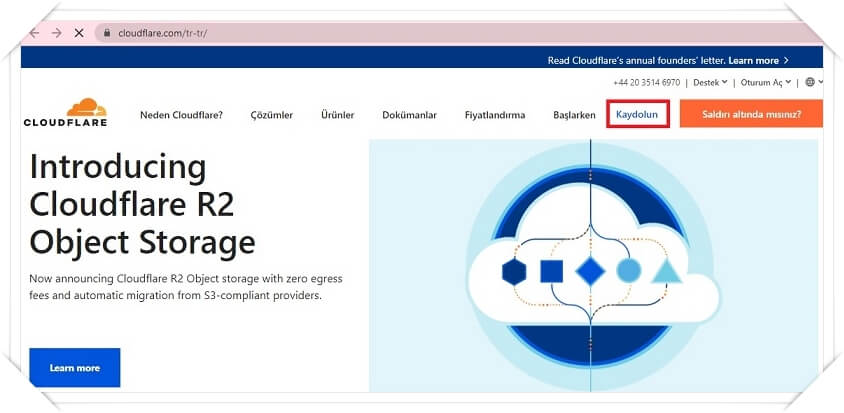Follow the banner Learn more link

click(x=758, y=60)
